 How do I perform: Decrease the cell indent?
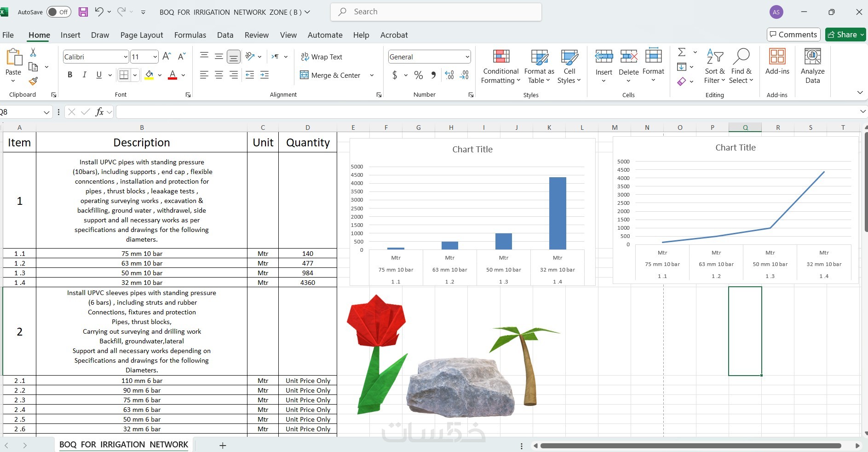tap(250, 75)
